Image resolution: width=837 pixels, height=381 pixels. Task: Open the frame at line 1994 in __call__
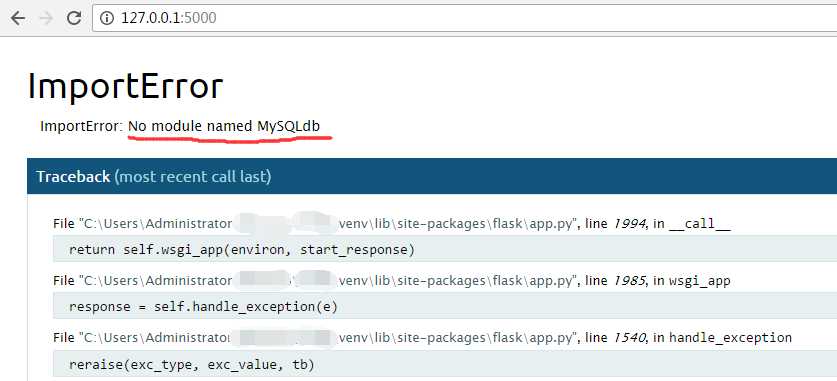[392, 224]
